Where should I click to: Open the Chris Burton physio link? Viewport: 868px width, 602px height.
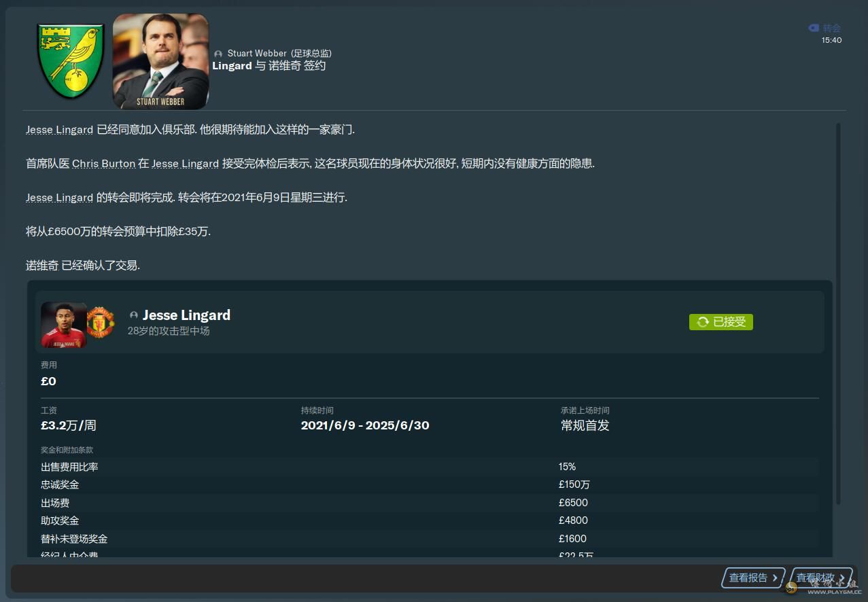coord(103,164)
